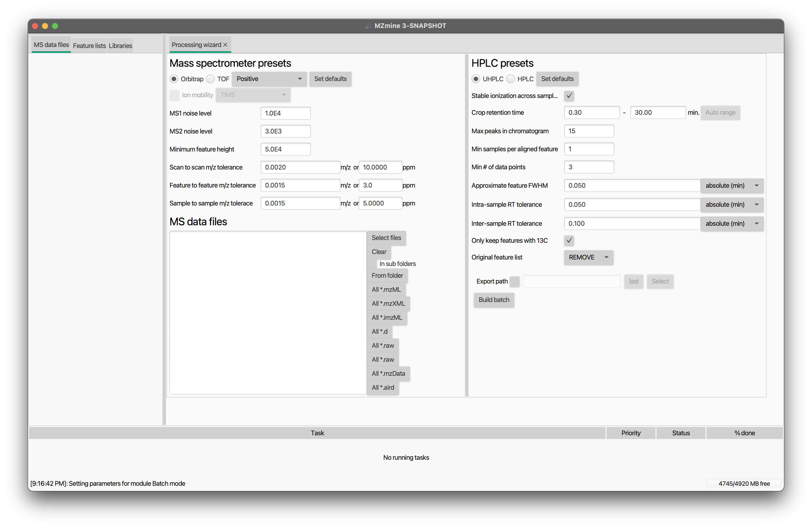Close the Processing wizard tab with its X
The width and height of the screenshot is (812, 528).
(225, 45)
